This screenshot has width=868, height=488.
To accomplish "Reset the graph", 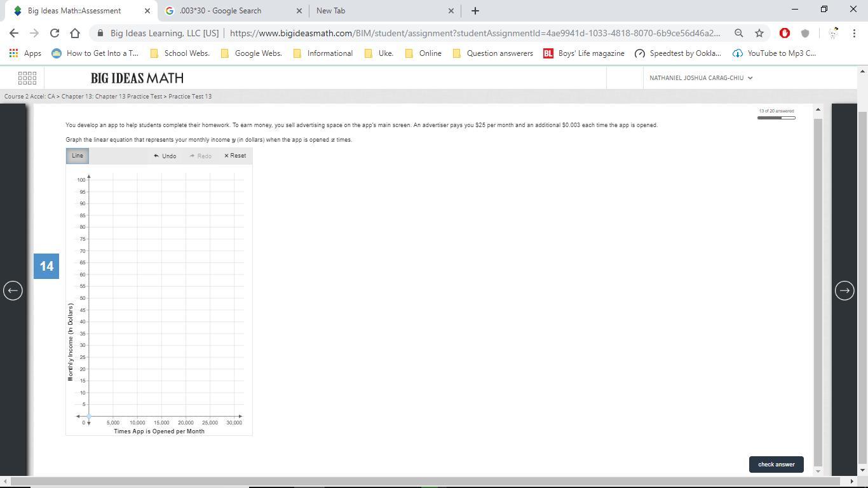I will point(235,156).
